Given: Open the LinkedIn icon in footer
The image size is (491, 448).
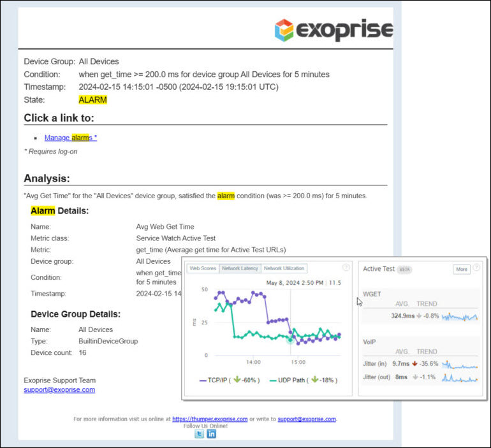Looking at the screenshot, I should pos(211,434).
